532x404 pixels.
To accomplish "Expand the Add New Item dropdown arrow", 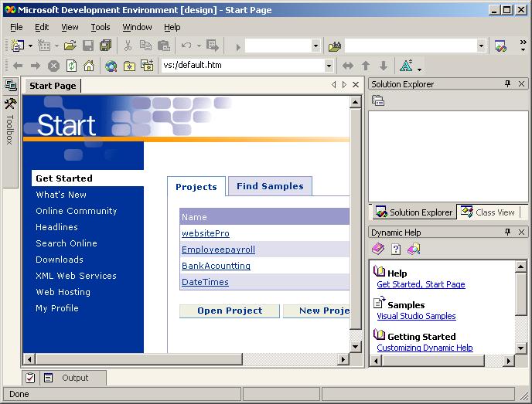I will coord(56,46).
